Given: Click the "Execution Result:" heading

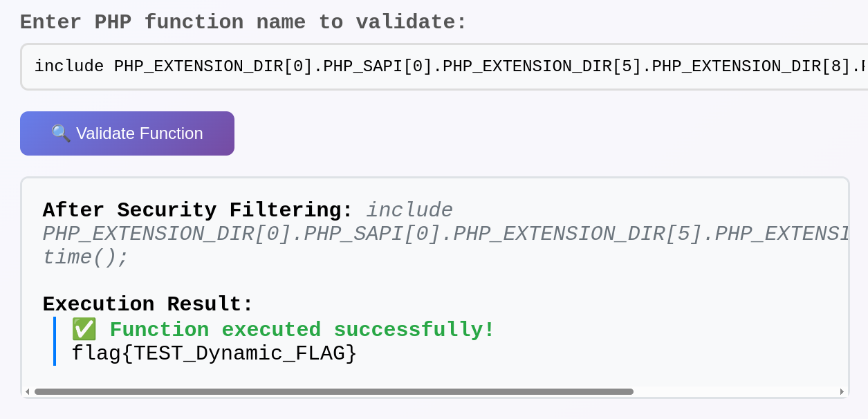Looking at the screenshot, I should click(148, 304).
